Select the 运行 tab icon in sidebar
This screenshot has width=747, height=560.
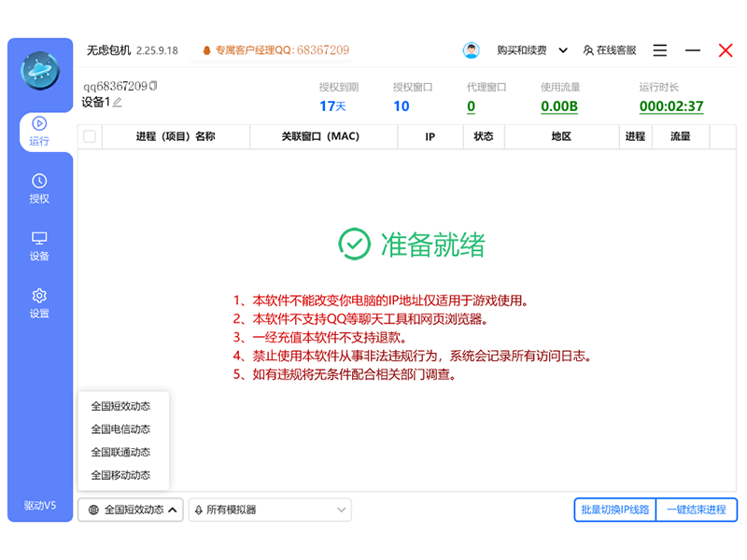point(39,126)
